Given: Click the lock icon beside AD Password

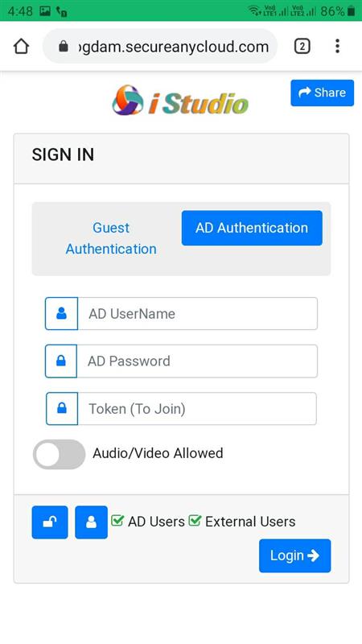Looking at the screenshot, I should pyautogui.click(x=61, y=361).
